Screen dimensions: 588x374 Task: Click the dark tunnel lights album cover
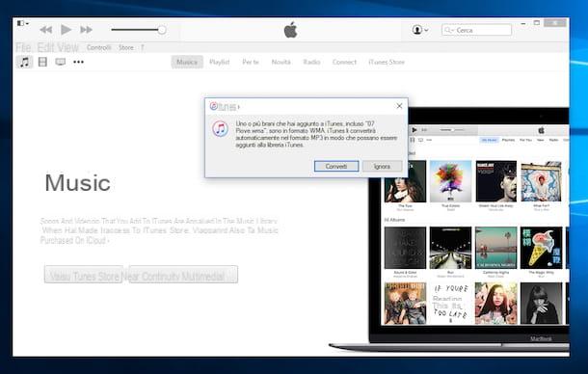tap(450, 248)
